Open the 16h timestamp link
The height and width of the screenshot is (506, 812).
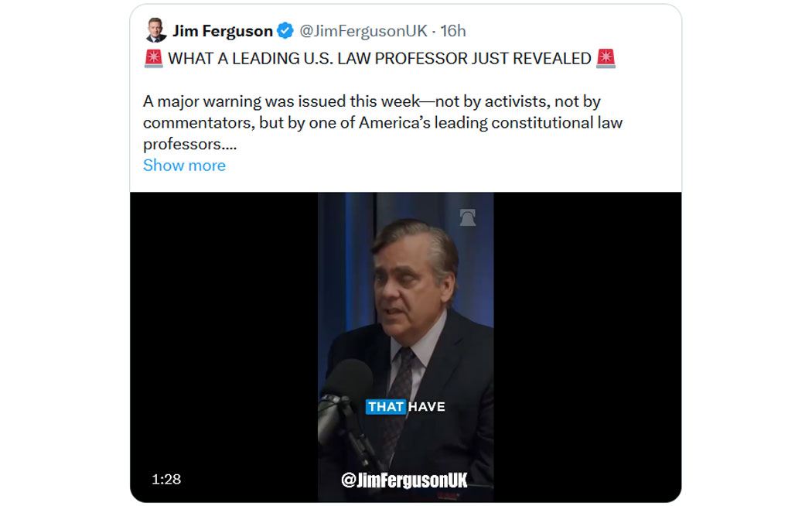[453, 31]
